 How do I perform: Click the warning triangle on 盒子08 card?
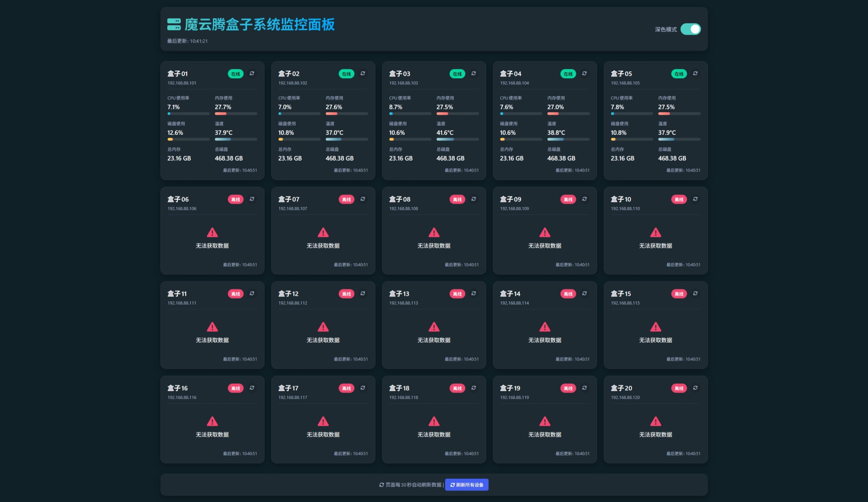[x=434, y=232]
